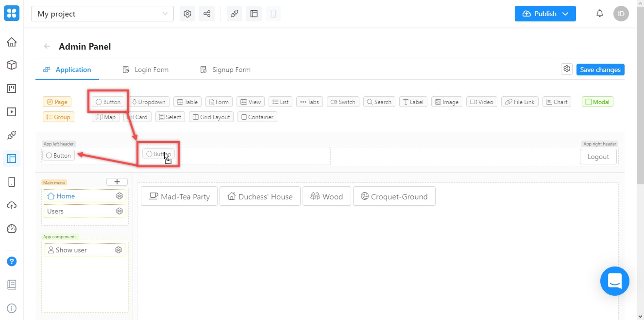The image size is (644, 320).
Task: Open the Home icon in left sidebar
Action: pyautogui.click(x=12, y=42)
